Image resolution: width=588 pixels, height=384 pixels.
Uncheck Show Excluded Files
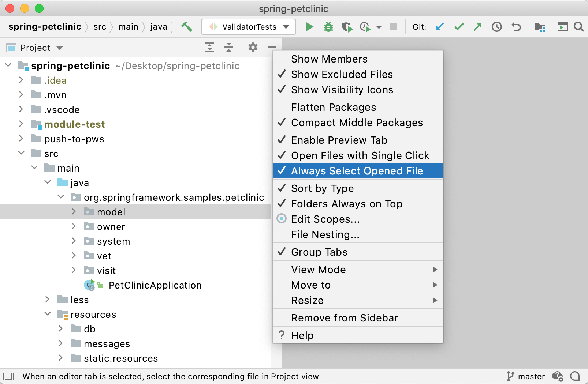pyautogui.click(x=358, y=74)
